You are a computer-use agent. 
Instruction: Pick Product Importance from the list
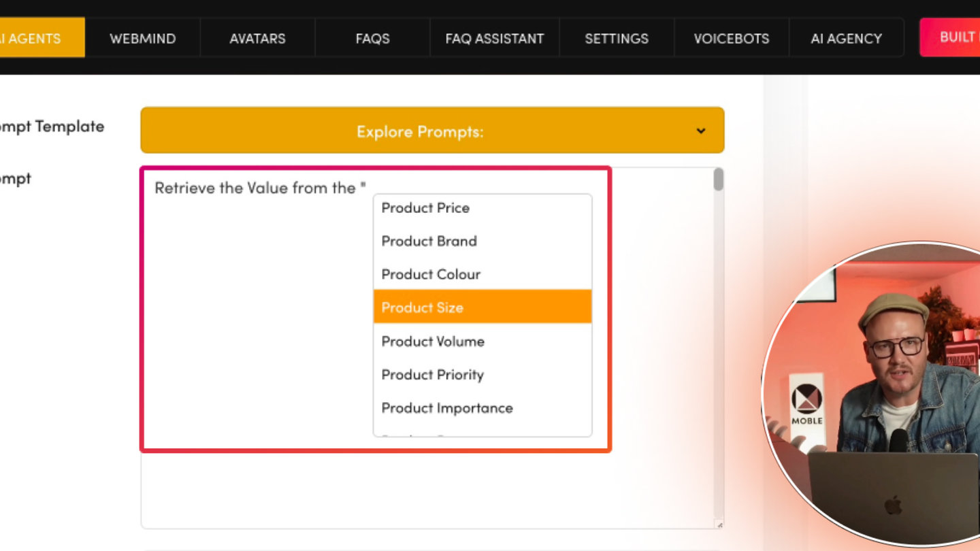[447, 408]
